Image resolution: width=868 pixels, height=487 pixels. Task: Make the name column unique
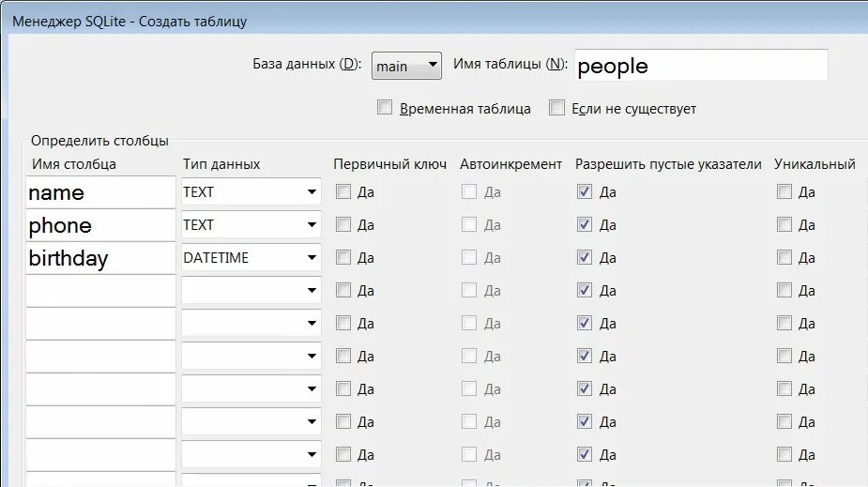tap(784, 192)
